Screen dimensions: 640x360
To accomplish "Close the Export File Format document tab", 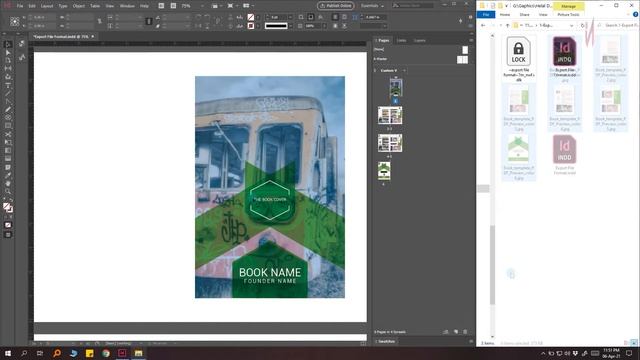I will [x=93, y=36].
